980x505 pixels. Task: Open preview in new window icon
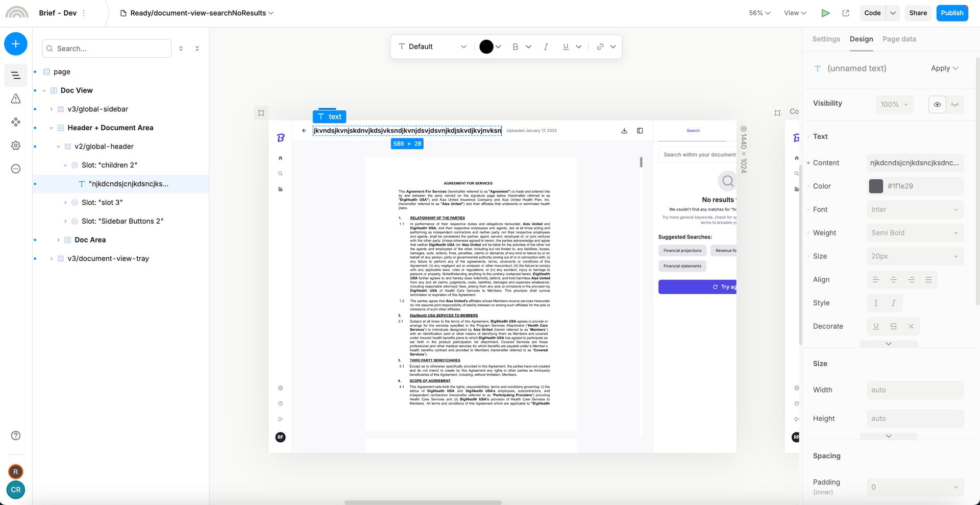click(x=846, y=13)
